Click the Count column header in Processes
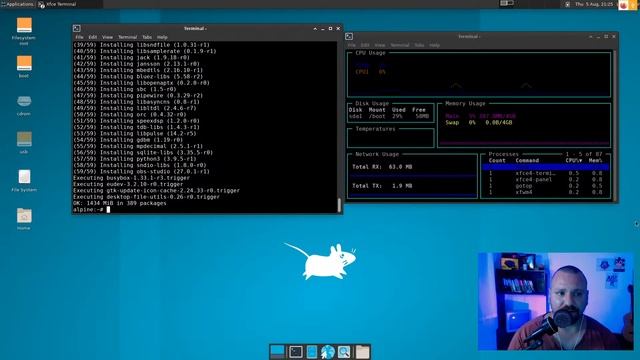The width and height of the screenshot is (640, 360). point(497,160)
